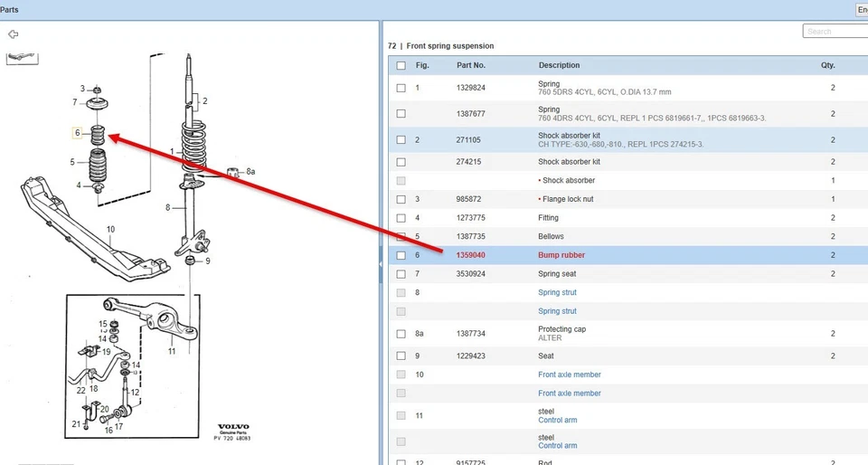Click the Part No. column header
Screen dimensions: 868x465
click(471, 65)
